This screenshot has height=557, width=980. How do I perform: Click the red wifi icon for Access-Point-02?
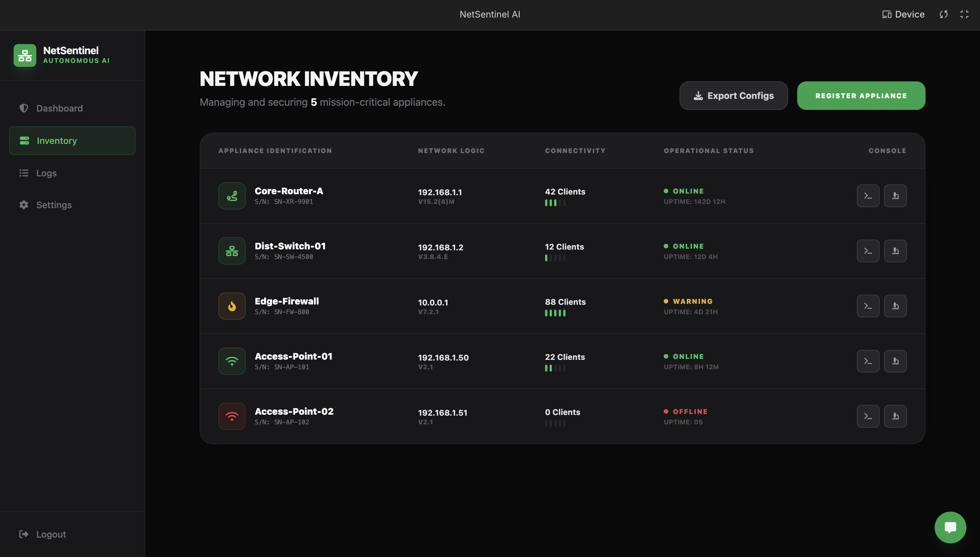coord(232,416)
